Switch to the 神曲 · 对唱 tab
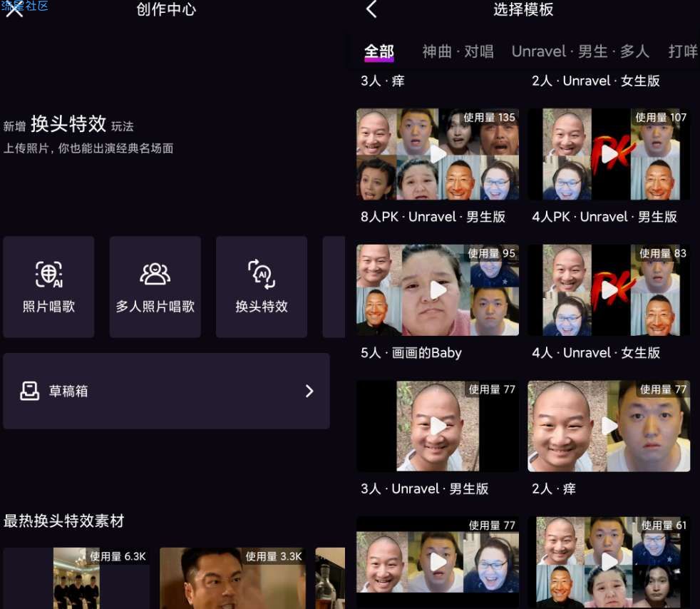The width and height of the screenshot is (700, 609). (458, 51)
